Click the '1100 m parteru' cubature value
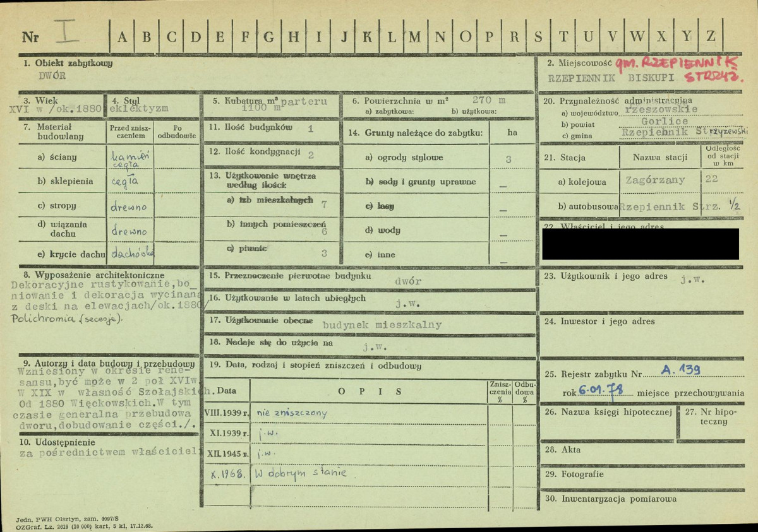758x532 pixels. pyautogui.click(x=284, y=105)
